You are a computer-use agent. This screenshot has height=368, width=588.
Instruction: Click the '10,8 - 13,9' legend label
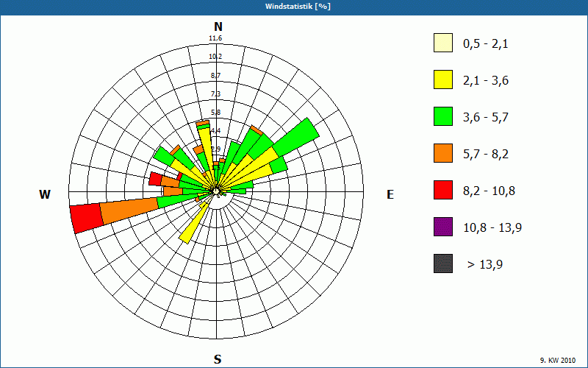pyautogui.click(x=492, y=228)
